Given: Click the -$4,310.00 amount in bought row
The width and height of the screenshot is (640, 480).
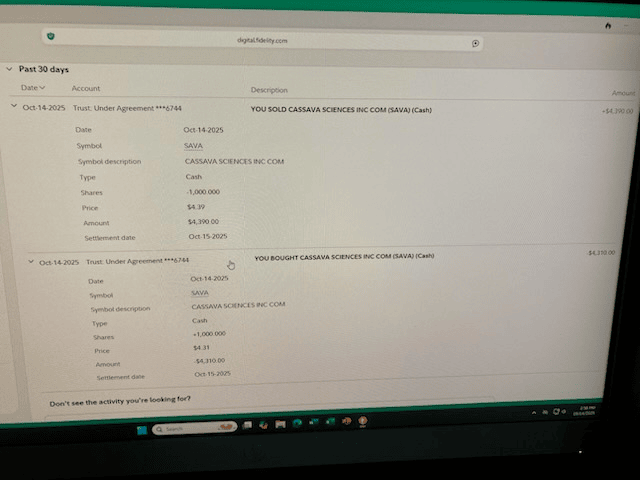Looking at the screenshot, I should click(601, 253).
